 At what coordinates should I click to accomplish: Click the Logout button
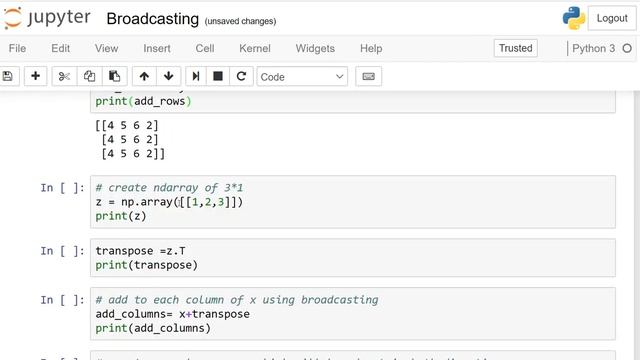coord(612,18)
